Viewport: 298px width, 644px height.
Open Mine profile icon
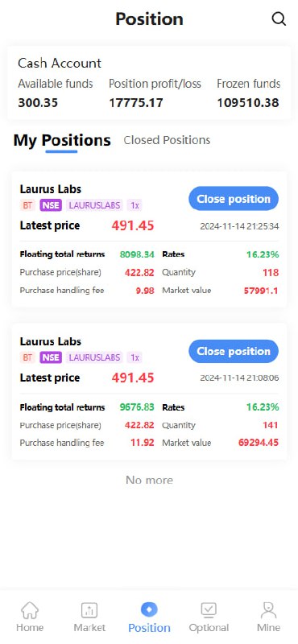pyautogui.click(x=268, y=610)
